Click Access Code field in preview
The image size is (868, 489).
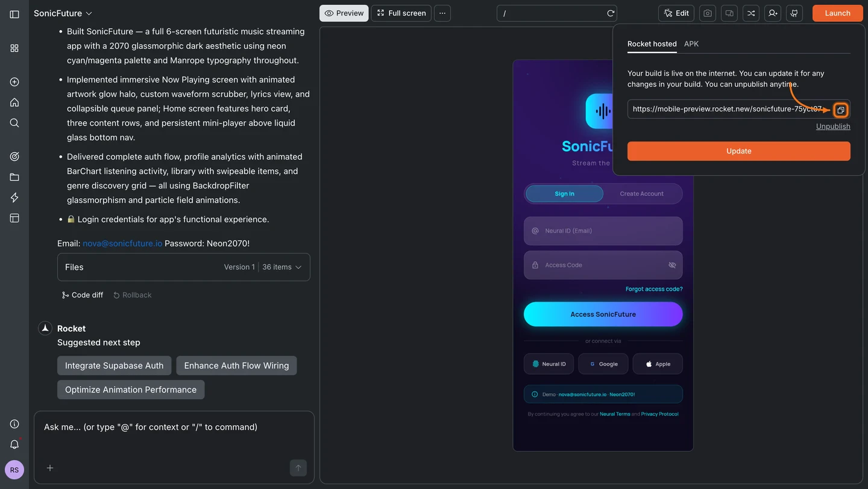click(603, 265)
